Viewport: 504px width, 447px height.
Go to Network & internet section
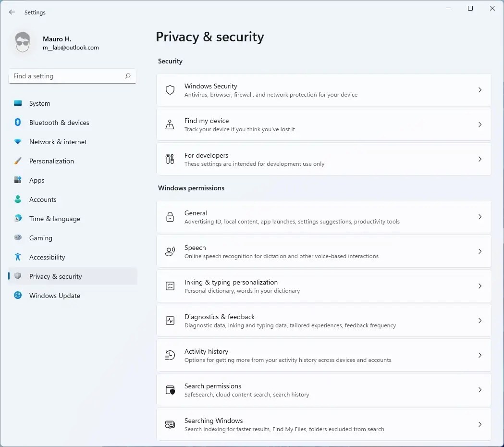pyautogui.click(x=73, y=142)
